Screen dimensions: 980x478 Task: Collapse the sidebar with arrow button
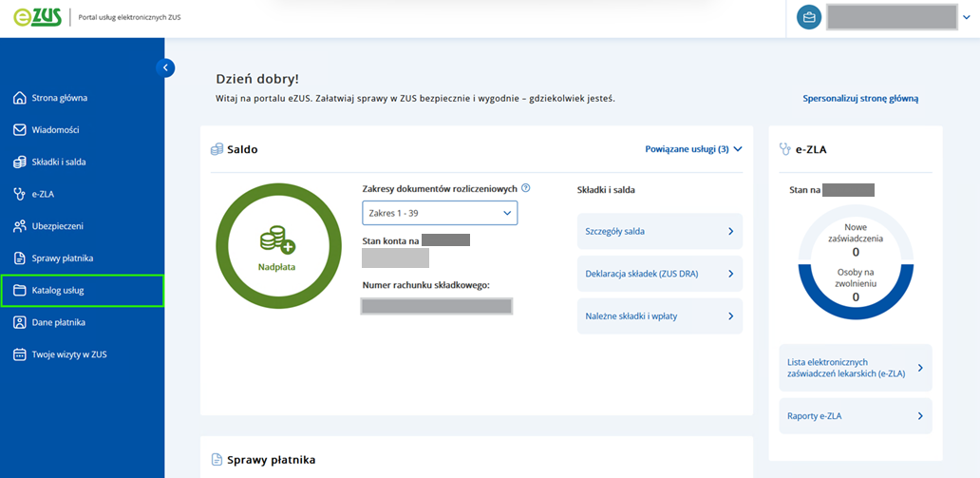click(165, 67)
